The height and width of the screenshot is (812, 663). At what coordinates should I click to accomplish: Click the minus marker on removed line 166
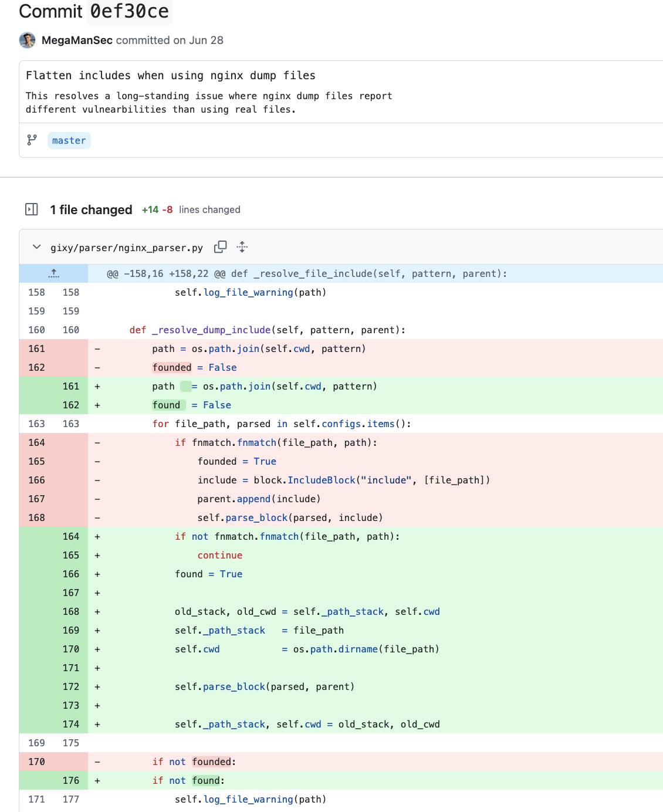[97, 480]
